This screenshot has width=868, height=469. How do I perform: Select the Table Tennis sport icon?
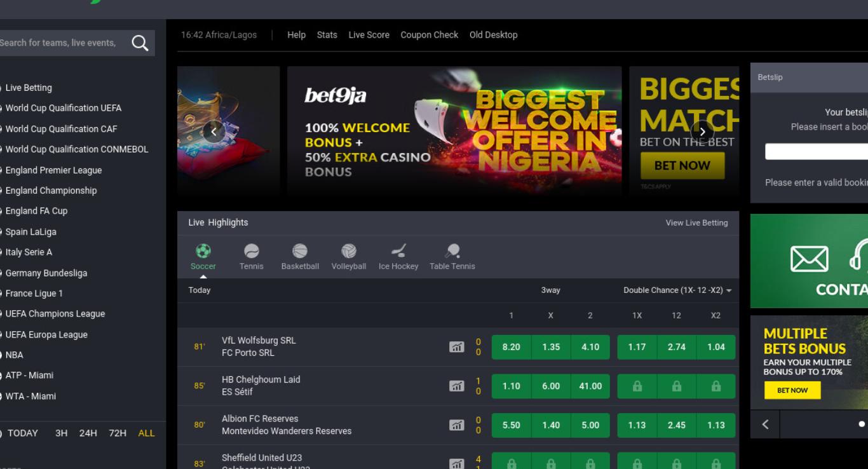(452, 251)
